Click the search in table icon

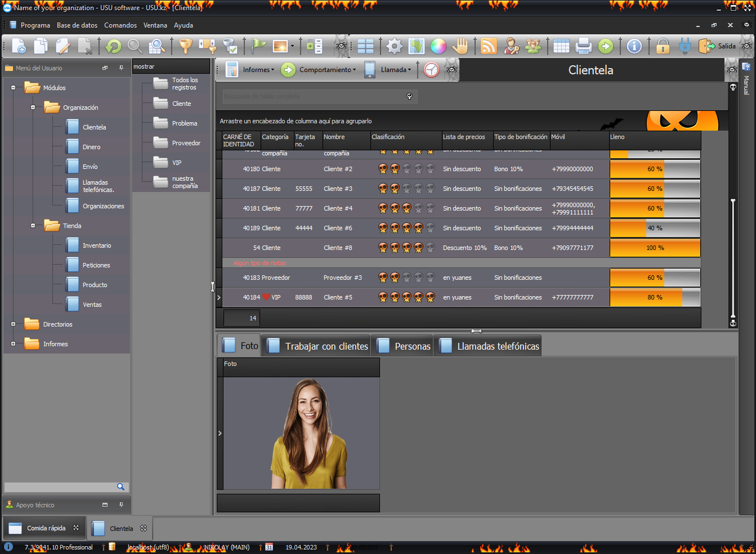tap(156, 46)
